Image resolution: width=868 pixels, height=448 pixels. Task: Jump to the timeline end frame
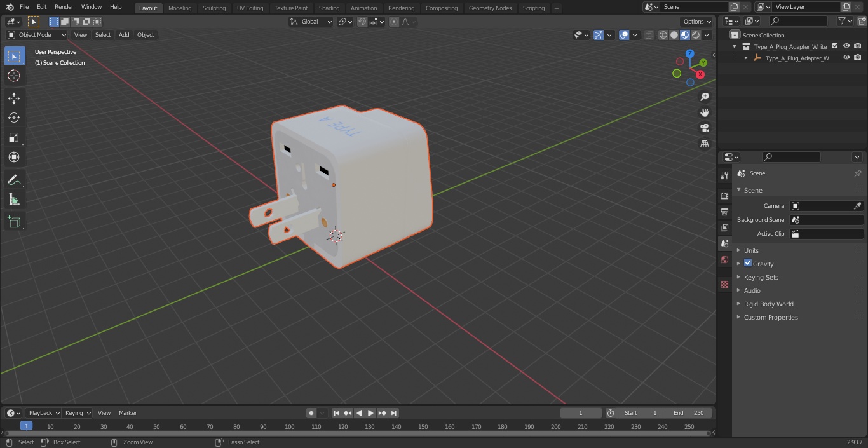coord(394,413)
